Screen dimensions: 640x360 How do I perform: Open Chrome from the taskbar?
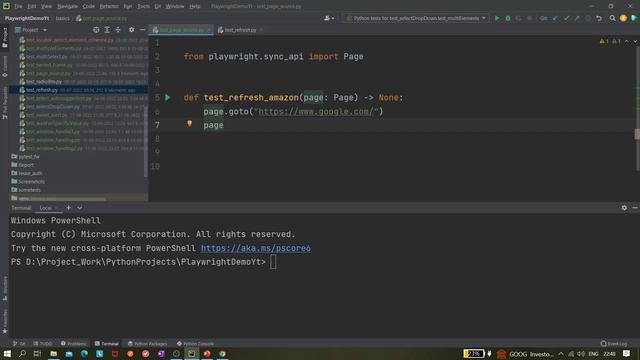click(x=222, y=353)
